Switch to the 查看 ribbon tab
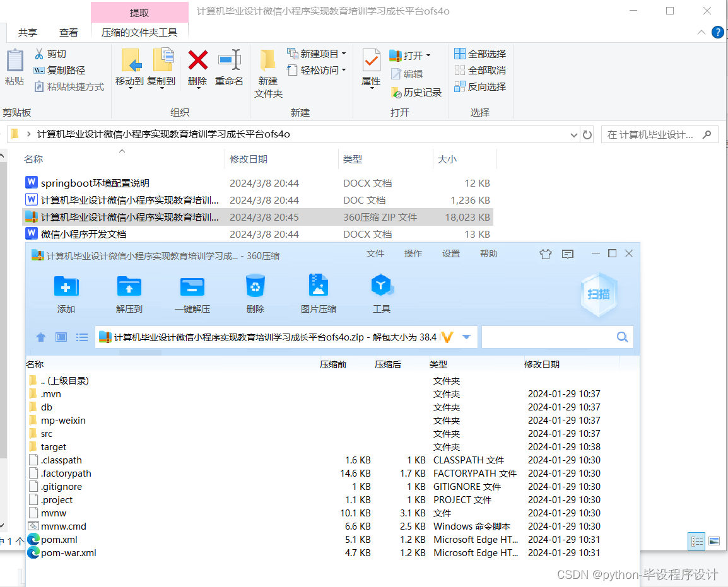The height and width of the screenshot is (587, 728). pyautogui.click(x=68, y=32)
